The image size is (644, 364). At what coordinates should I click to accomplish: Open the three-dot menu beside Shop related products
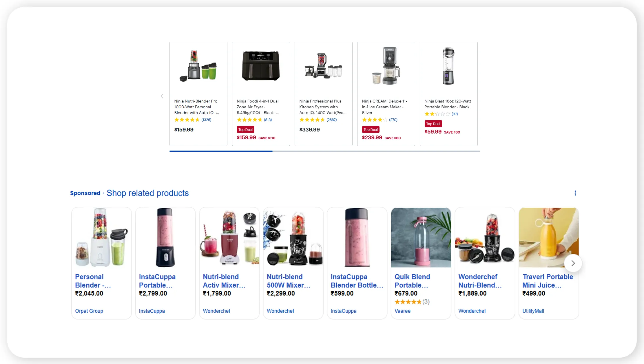pyautogui.click(x=575, y=193)
